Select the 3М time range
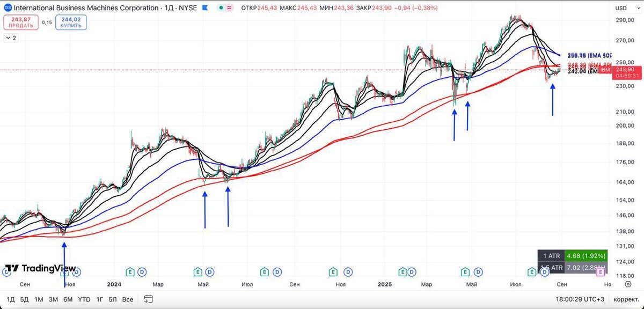This screenshot has height=309, width=644. [x=53, y=299]
